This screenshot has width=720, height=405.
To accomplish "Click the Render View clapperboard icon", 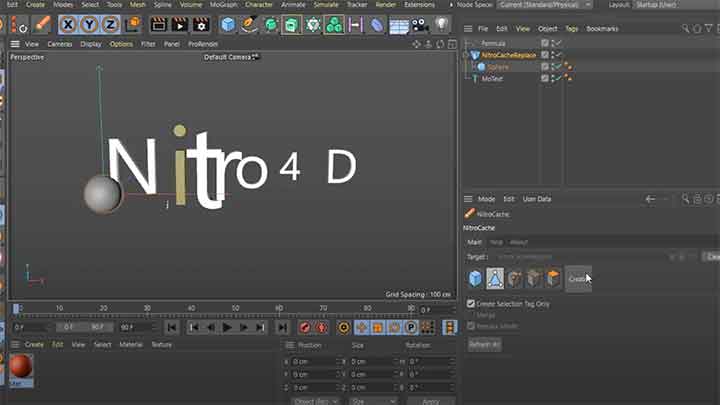I will pyautogui.click(x=159, y=24).
